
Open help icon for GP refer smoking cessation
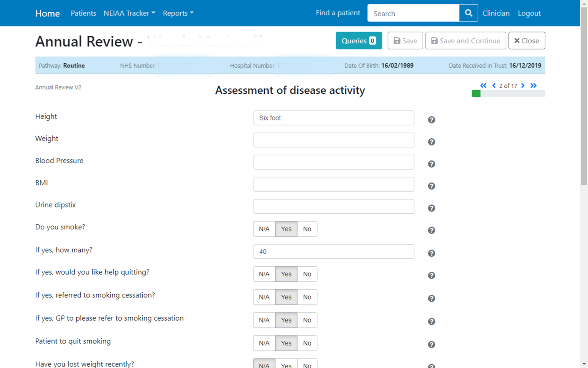(431, 321)
